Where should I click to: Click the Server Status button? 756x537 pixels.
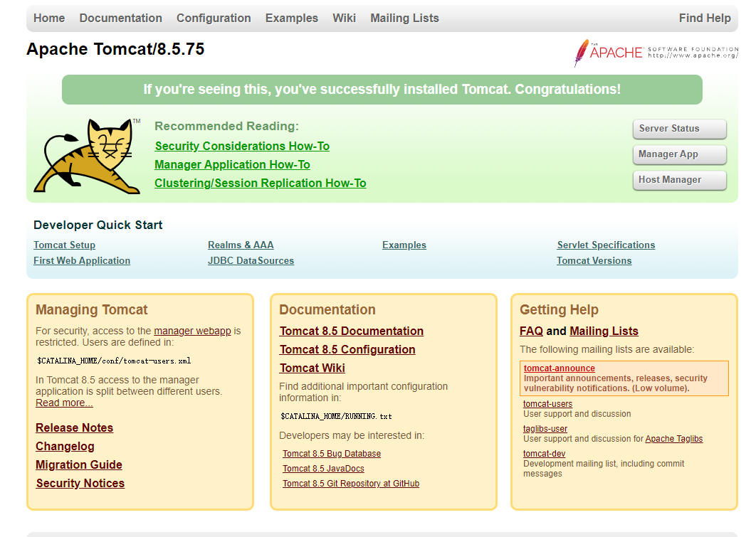(679, 129)
